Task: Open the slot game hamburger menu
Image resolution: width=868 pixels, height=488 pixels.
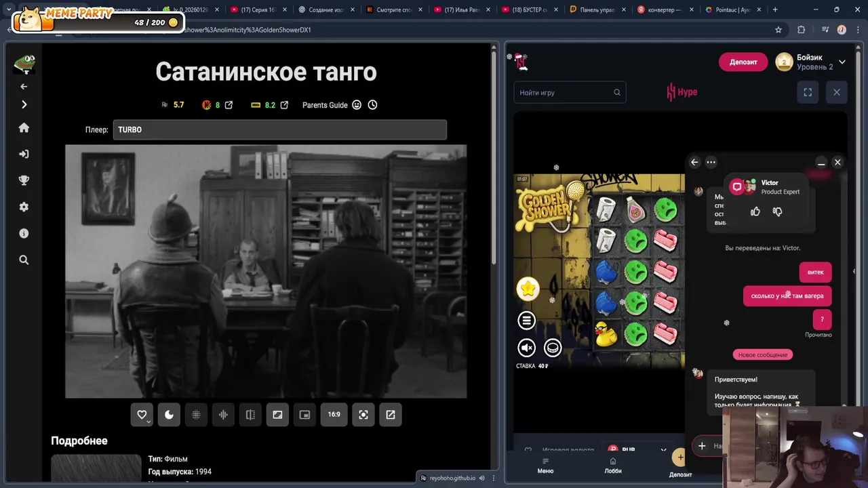Action: click(x=526, y=320)
